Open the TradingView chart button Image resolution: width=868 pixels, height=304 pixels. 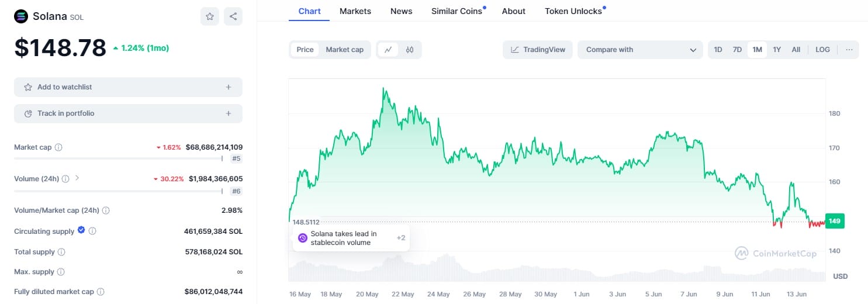538,50
